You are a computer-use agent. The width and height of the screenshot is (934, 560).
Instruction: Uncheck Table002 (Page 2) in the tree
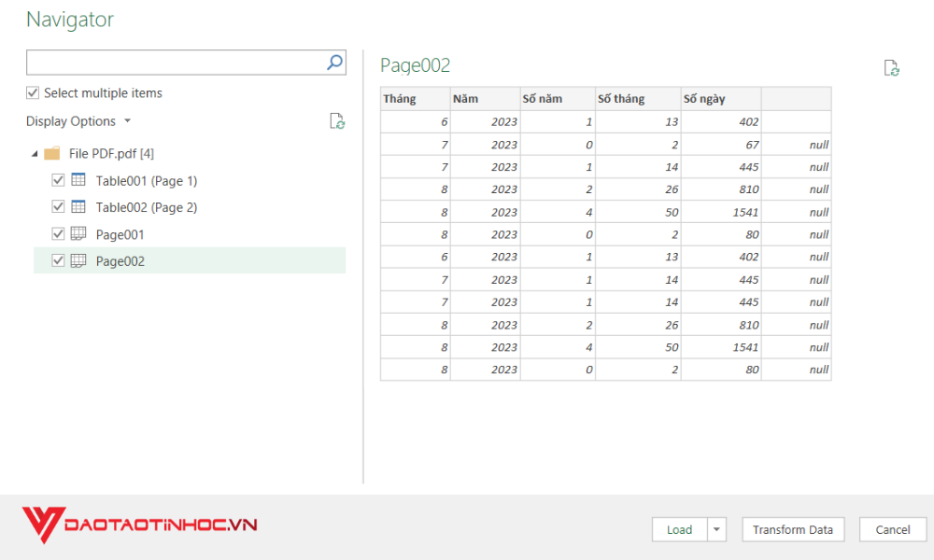click(59, 207)
